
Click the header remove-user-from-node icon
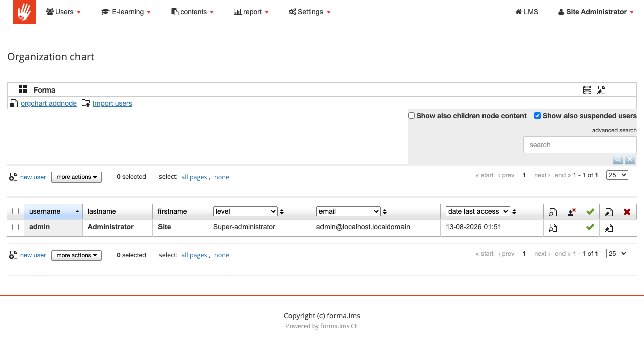tap(572, 212)
